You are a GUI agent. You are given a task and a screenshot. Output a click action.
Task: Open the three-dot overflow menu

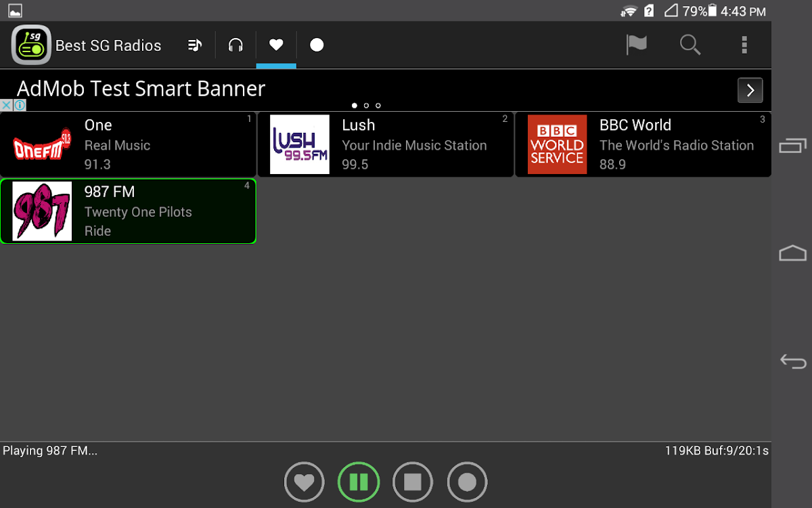(744, 45)
